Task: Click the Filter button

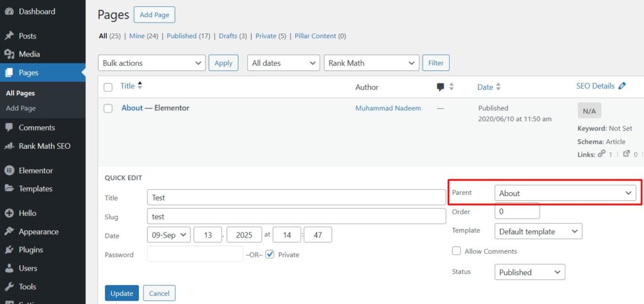Action: 436,63
